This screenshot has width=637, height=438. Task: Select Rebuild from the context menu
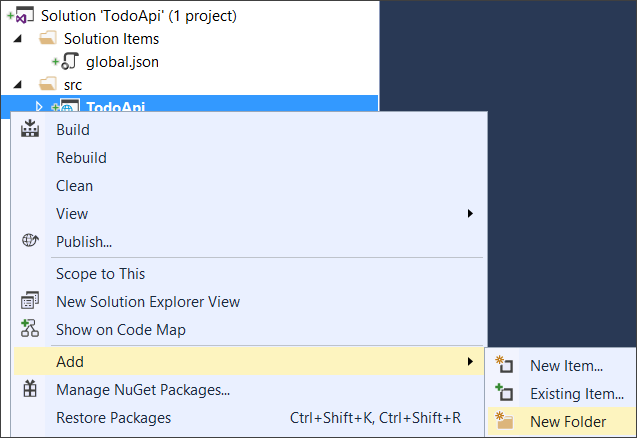tap(81, 158)
